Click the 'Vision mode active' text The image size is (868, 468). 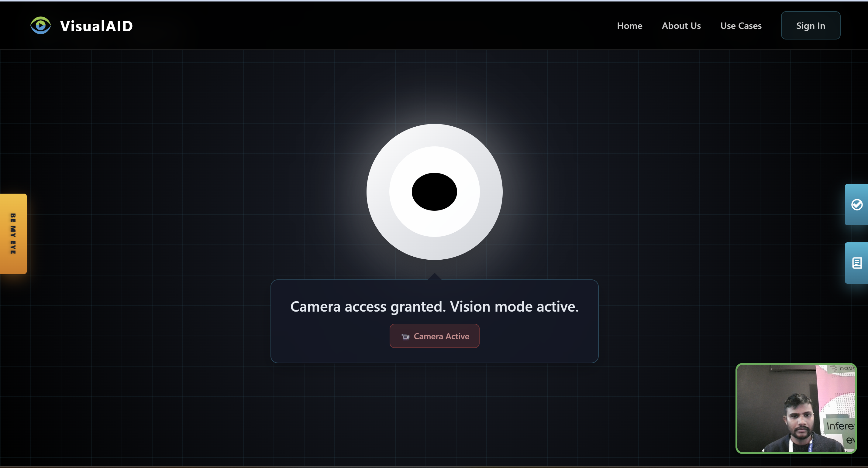tap(514, 306)
